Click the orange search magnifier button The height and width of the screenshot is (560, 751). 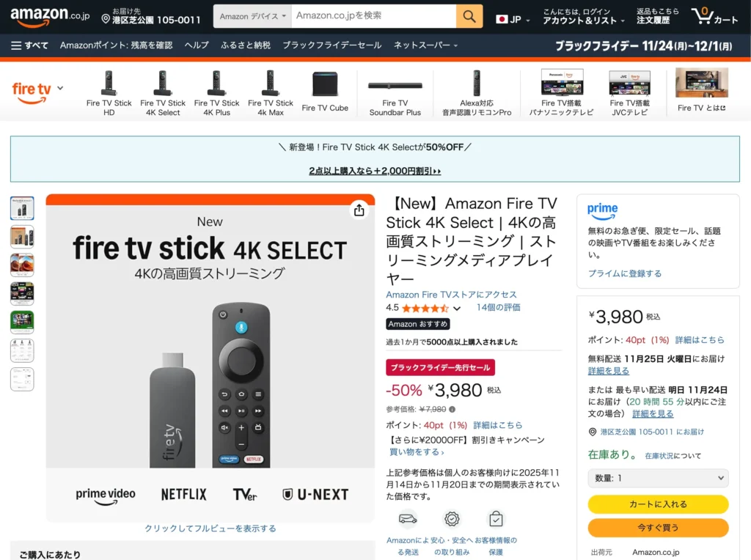point(469,16)
